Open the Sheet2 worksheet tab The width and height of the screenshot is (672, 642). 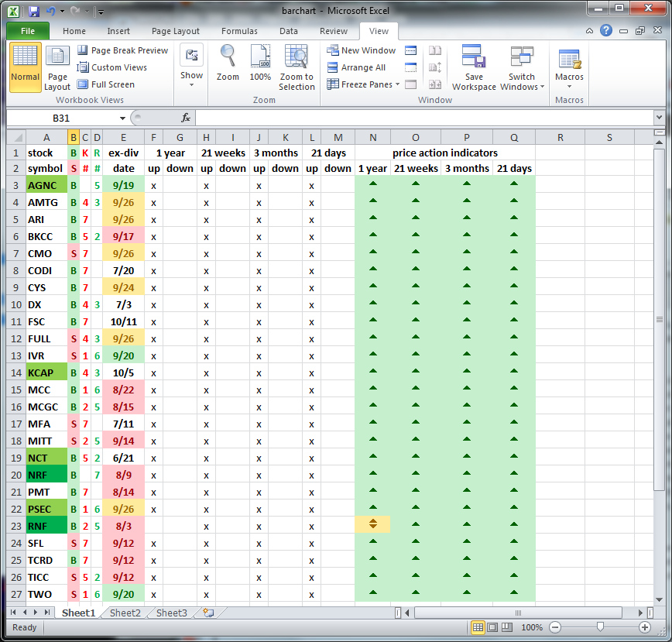tap(125, 613)
